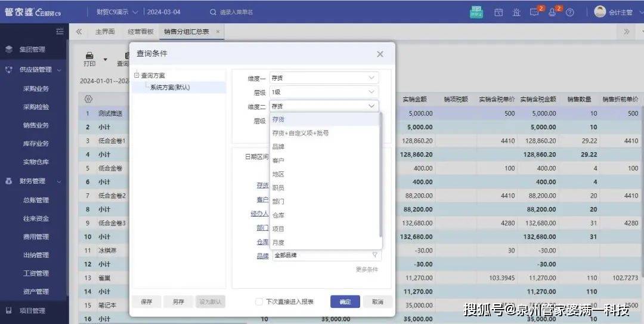This screenshot has width=644, height=324.
Task: Choose 客户 from the dropdown list
Action: pyautogui.click(x=324, y=161)
